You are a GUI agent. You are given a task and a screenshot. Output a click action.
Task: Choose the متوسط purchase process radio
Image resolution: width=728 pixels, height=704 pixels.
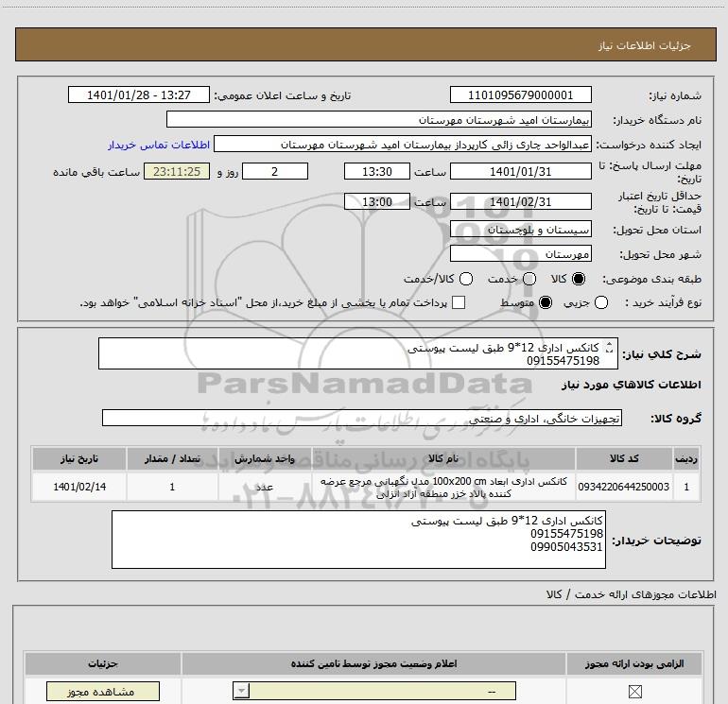pyautogui.click(x=546, y=302)
